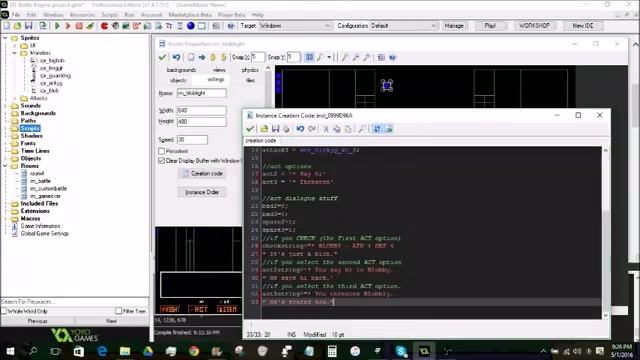
Task: Switch to the physics tab
Action: [250, 70]
